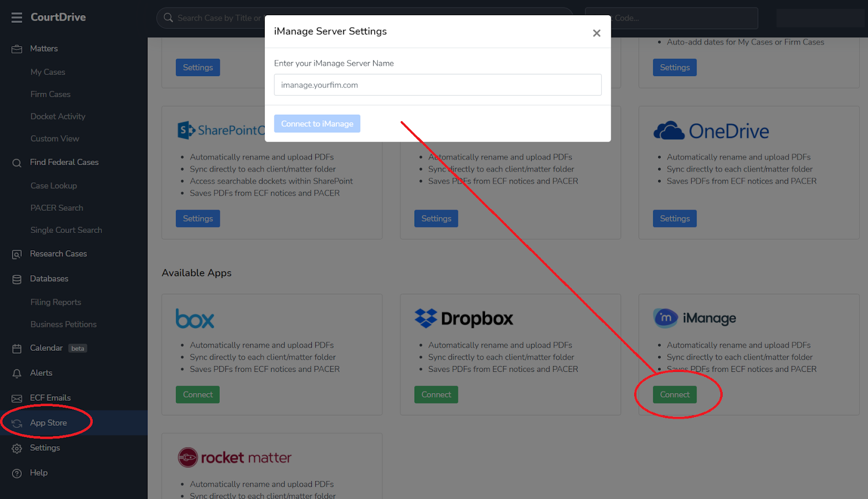Open App Store in the sidebar
Screen dimensions: 868x499
coord(48,423)
